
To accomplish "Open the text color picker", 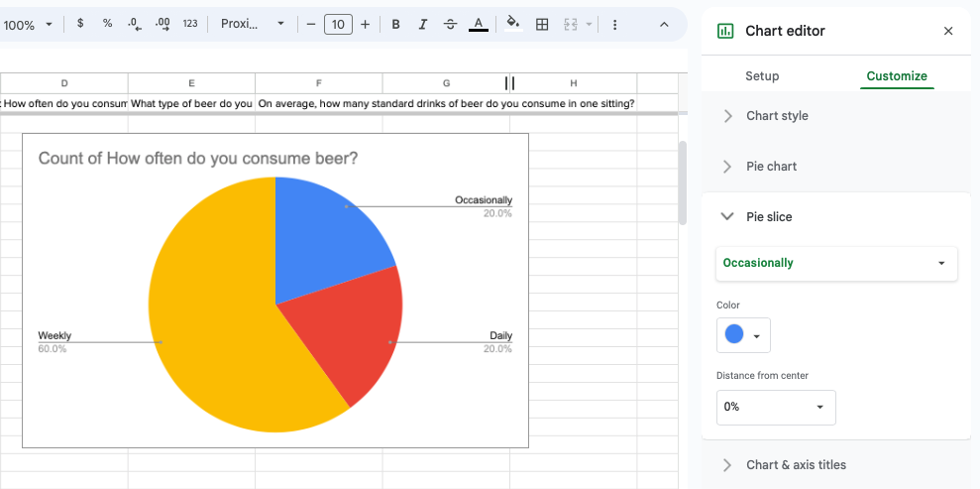I will point(479,24).
